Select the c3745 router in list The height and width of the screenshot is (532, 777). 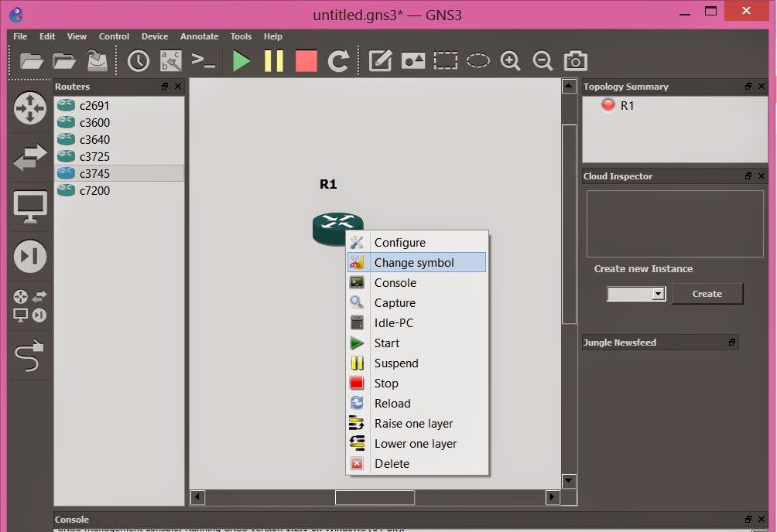click(x=119, y=173)
